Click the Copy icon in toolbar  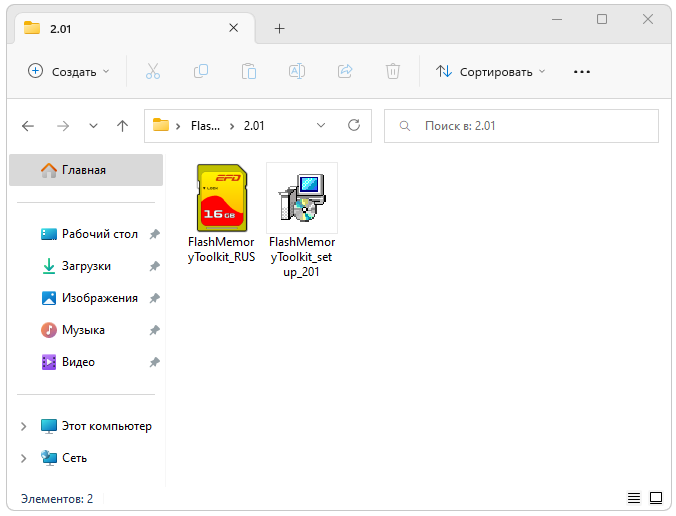pos(201,71)
